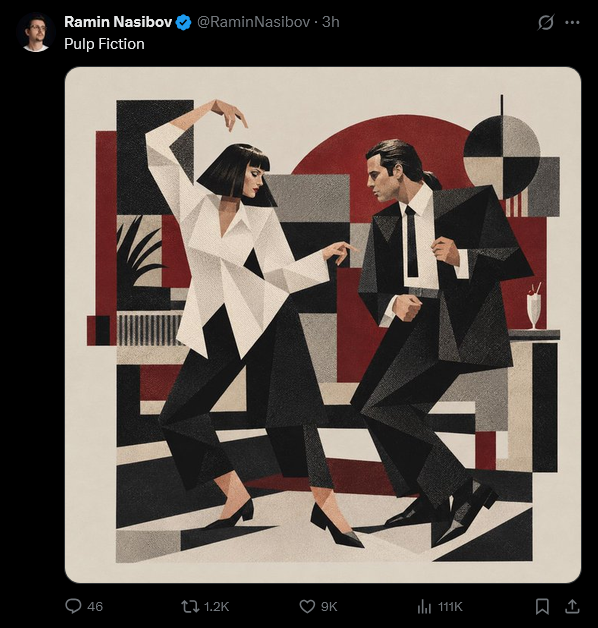The height and width of the screenshot is (628, 598).
Task: Click the 46 replies count
Action: 95,606
